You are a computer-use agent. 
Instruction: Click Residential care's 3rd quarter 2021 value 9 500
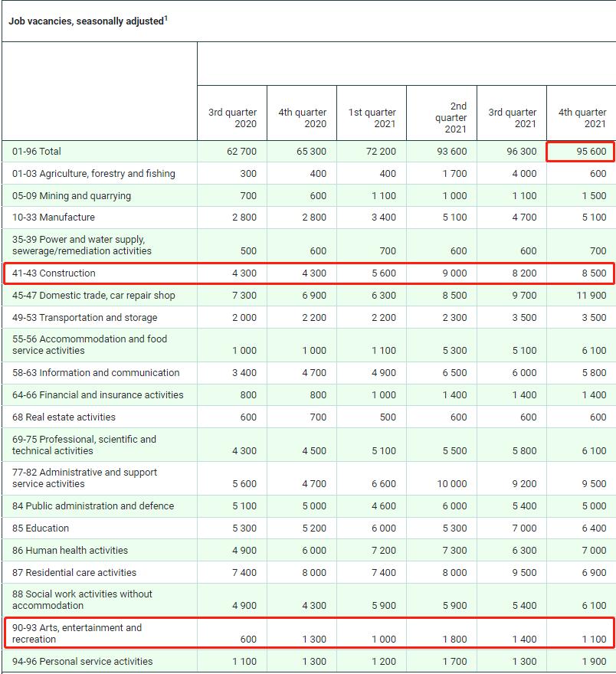coord(524,573)
